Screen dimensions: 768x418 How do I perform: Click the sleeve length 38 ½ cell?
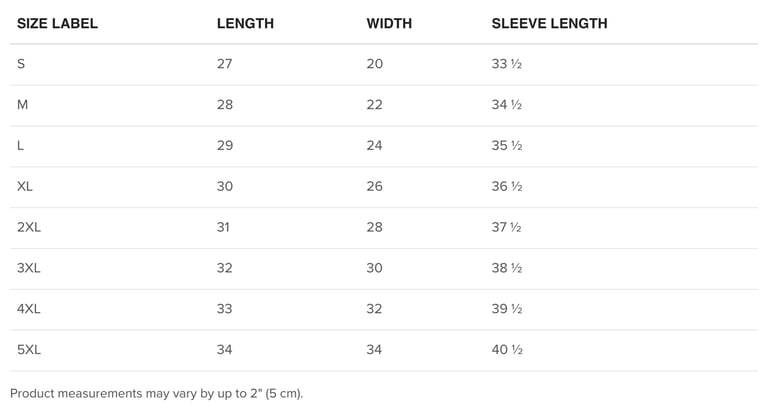tap(507, 268)
